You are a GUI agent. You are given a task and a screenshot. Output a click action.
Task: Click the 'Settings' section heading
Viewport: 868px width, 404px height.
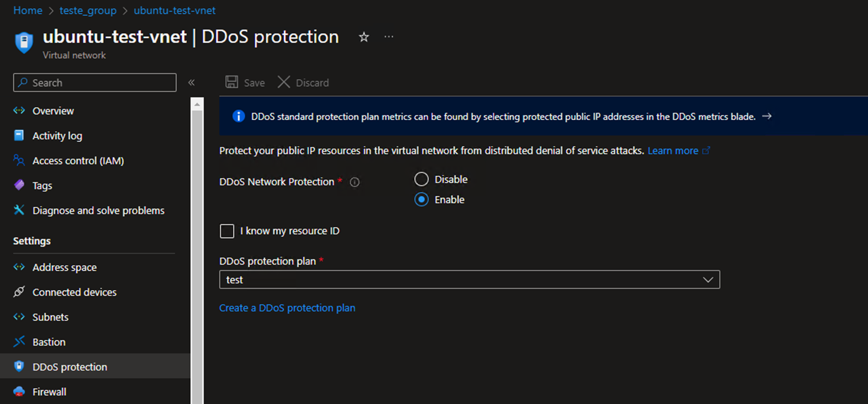pyautogui.click(x=32, y=241)
